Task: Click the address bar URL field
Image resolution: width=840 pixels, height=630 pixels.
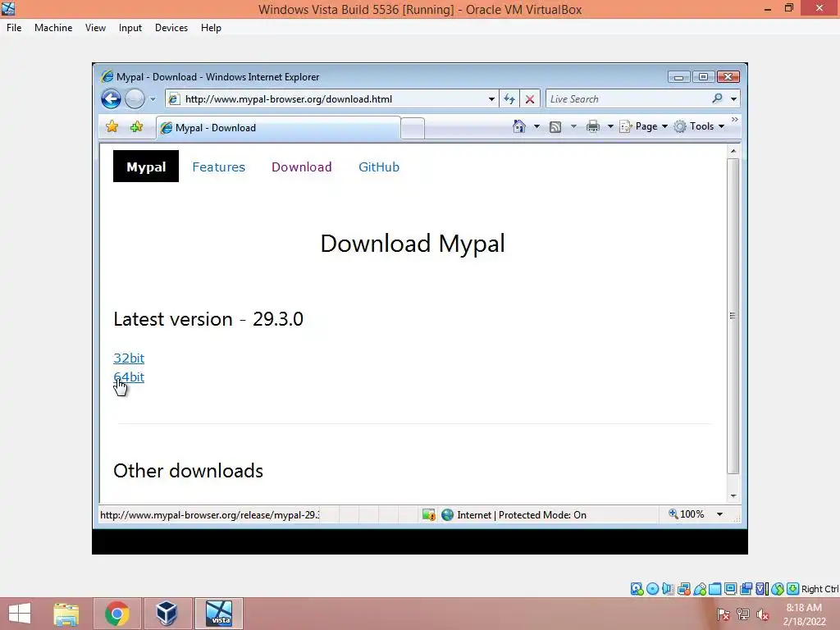Action: (x=332, y=99)
